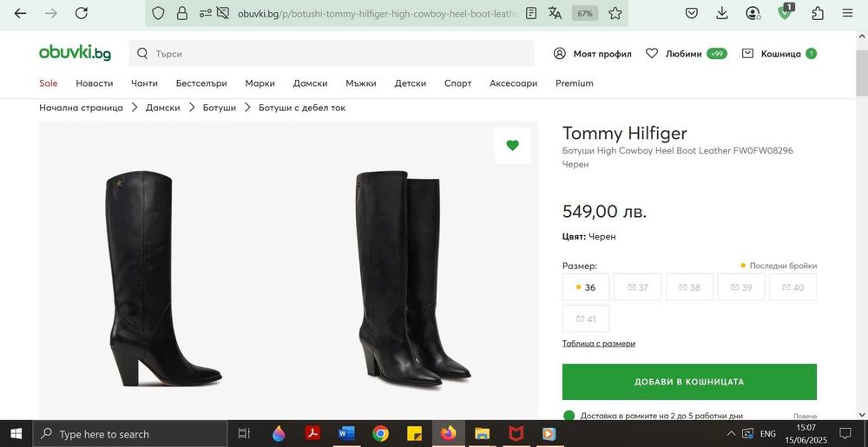Open the Мъжки menu item
Viewport: 868px width, 447px height.
click(x=361, y=83)
